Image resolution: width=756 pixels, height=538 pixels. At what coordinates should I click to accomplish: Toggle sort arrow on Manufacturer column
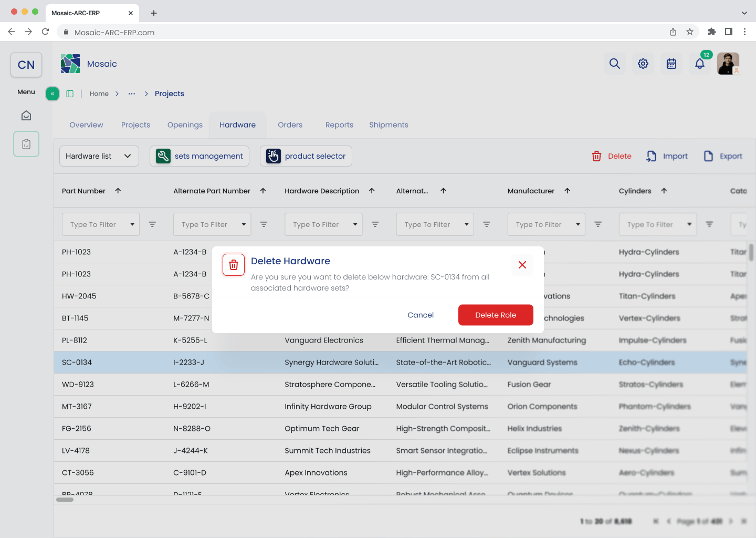click(568, 191)
